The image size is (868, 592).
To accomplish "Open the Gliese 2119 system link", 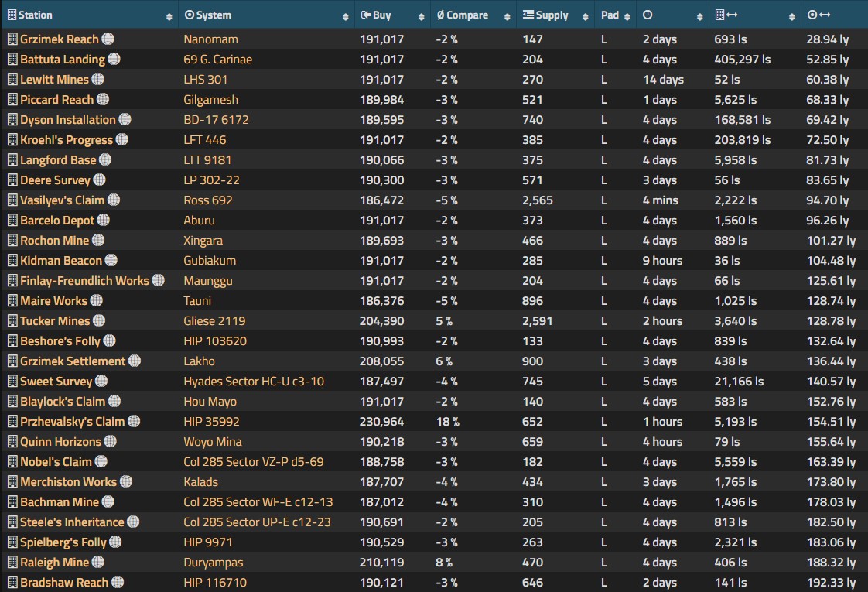I will [x=215, y=320].
